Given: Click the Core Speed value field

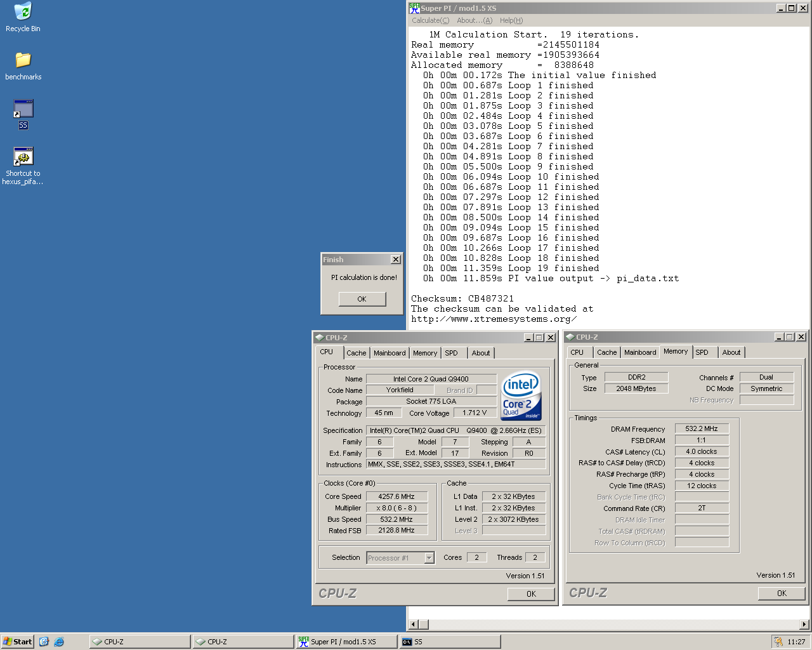Looking at the screenshot, I should [x=396, y=496].
